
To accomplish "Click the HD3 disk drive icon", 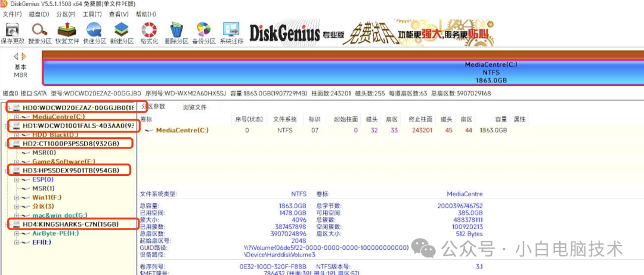I will point(17,170).
